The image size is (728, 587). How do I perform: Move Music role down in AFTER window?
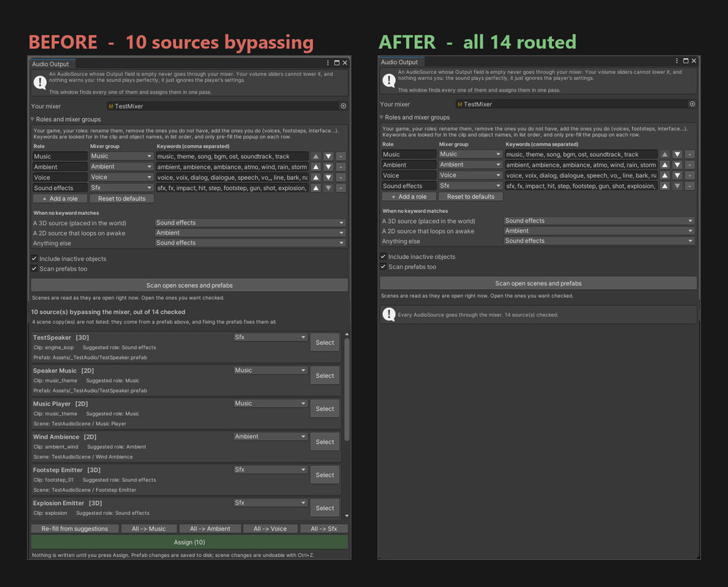coord(677,154)
